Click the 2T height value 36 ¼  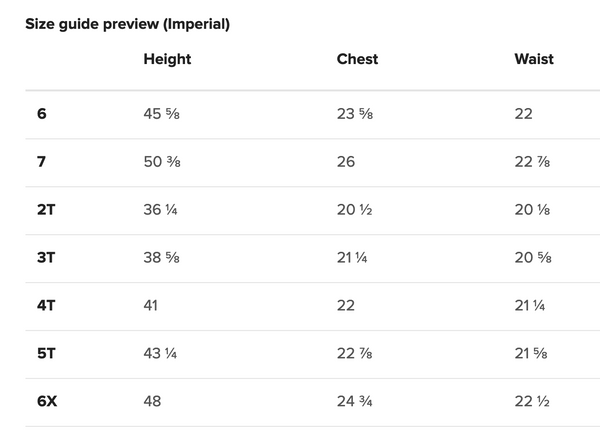click(161, 210)
